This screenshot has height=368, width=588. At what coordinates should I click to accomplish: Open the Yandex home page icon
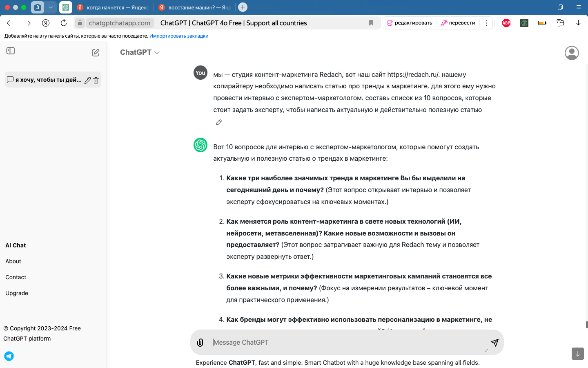[46, 23]
